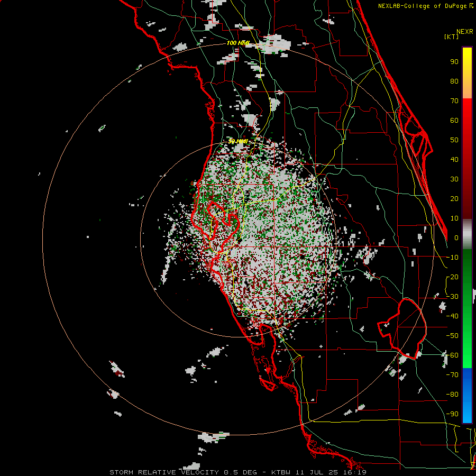Image resolution: width=476 pixels, height=476 pixels.
Task: Click the 40 value on velocity scale
Action: coord(454,159)
